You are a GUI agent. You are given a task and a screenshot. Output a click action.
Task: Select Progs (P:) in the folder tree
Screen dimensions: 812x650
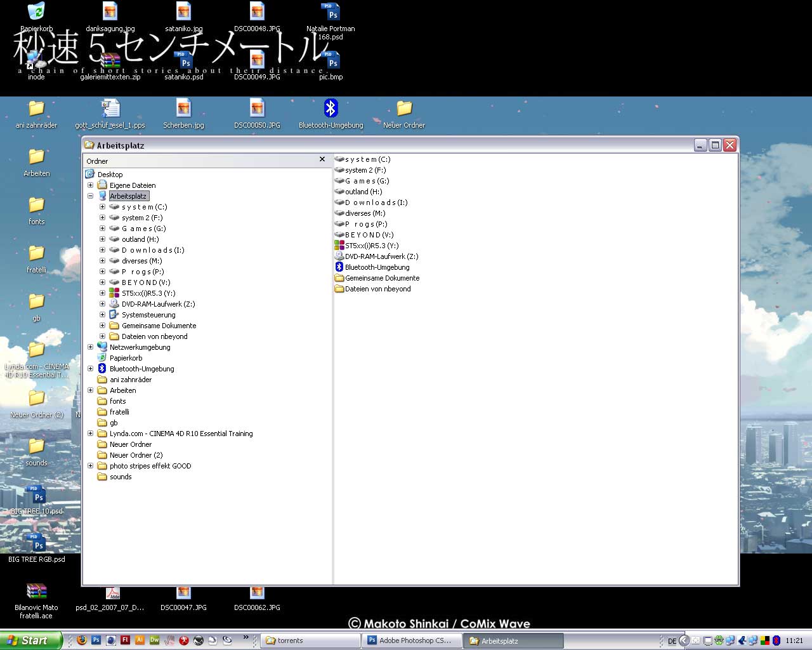(143, 272)
